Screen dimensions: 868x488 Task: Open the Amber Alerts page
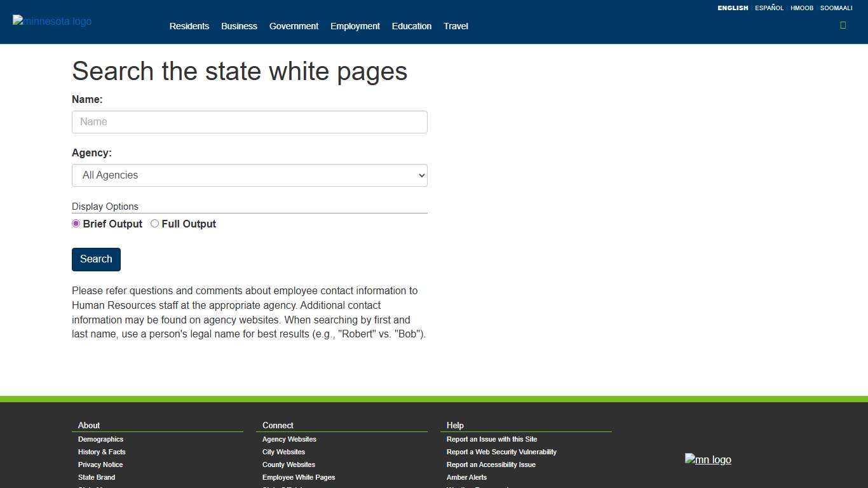(x=466, y=477)
